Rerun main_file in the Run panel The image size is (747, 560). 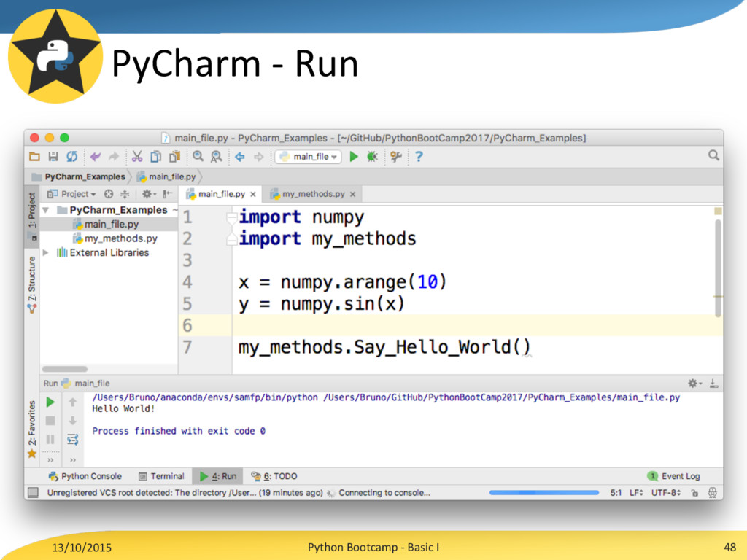click(x=50, y=402)
